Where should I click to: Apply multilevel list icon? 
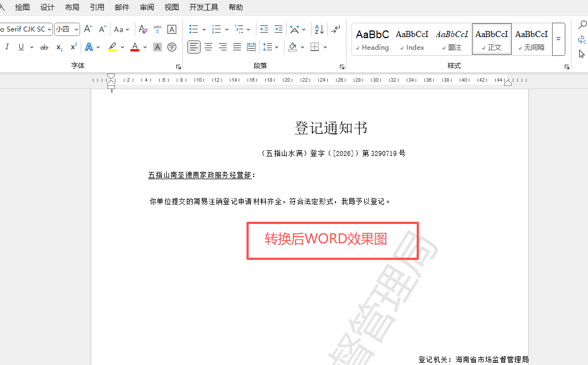tap(239, 29)
